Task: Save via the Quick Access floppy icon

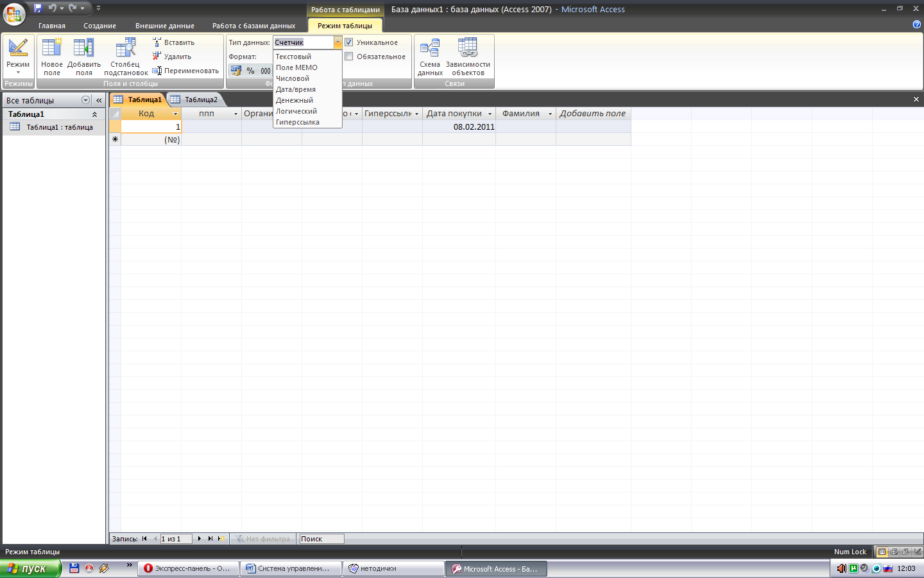Action: coord(38,8)
